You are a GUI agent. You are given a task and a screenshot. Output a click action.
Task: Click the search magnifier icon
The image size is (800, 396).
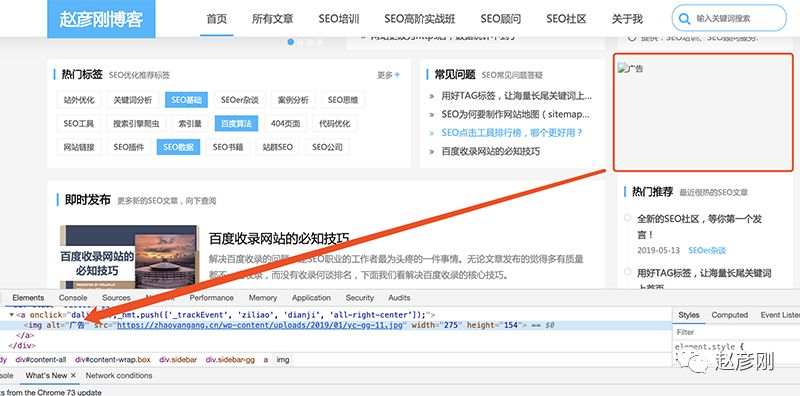pos(684,19)
